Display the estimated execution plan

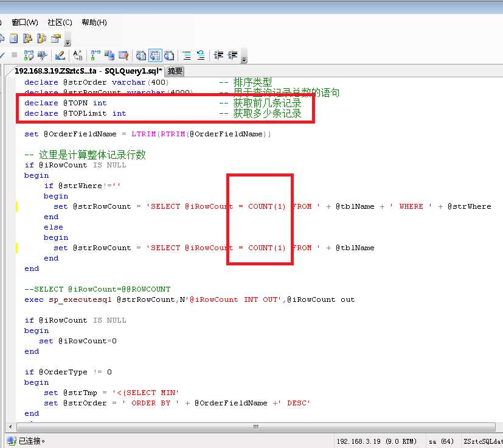tap(29, 55)
